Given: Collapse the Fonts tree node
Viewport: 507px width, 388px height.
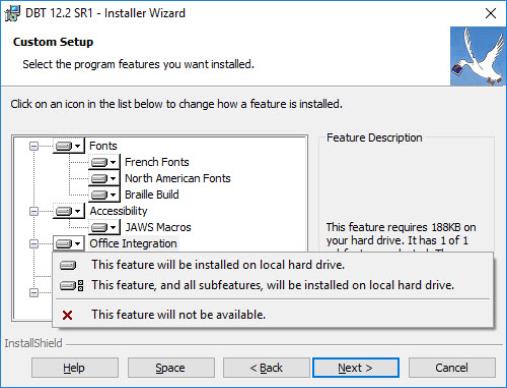Looking at the screenshot, I should [34, 146].
